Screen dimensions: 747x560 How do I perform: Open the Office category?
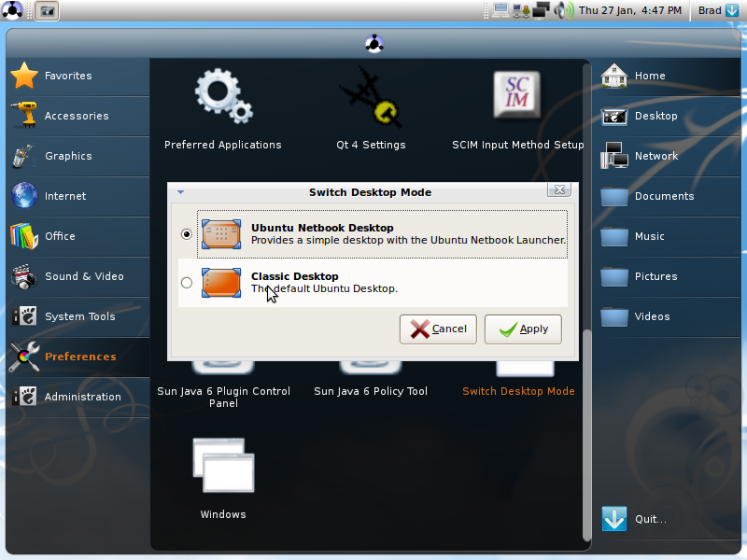click(78, 236)
